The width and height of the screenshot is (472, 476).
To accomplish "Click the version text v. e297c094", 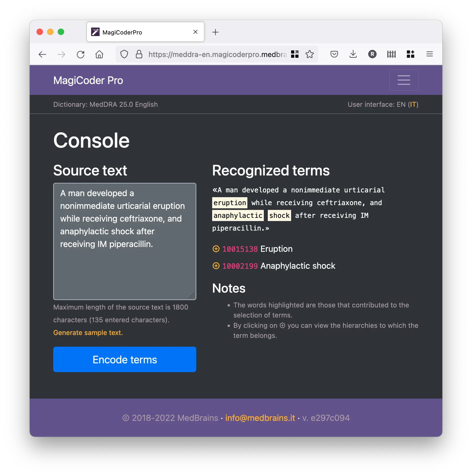I will click(326, 418).
